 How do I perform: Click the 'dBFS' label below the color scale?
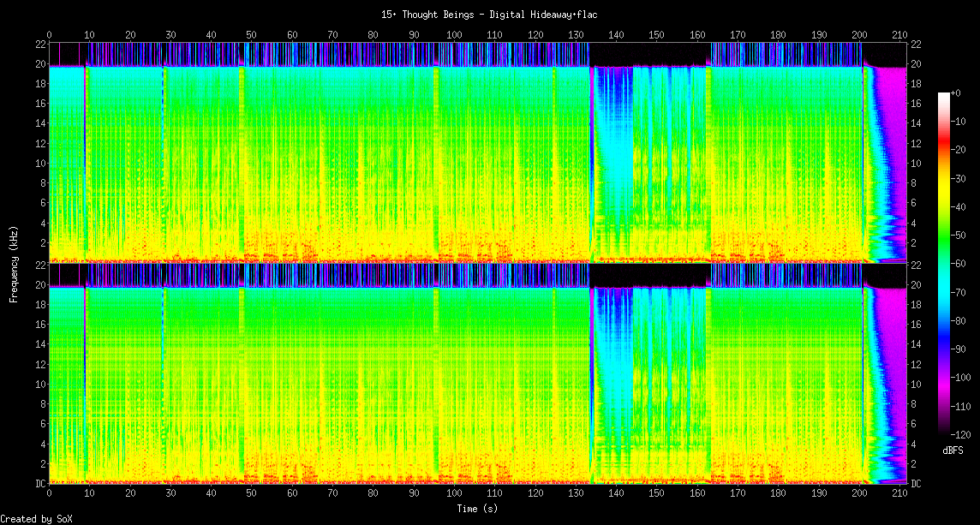[953, 450]
